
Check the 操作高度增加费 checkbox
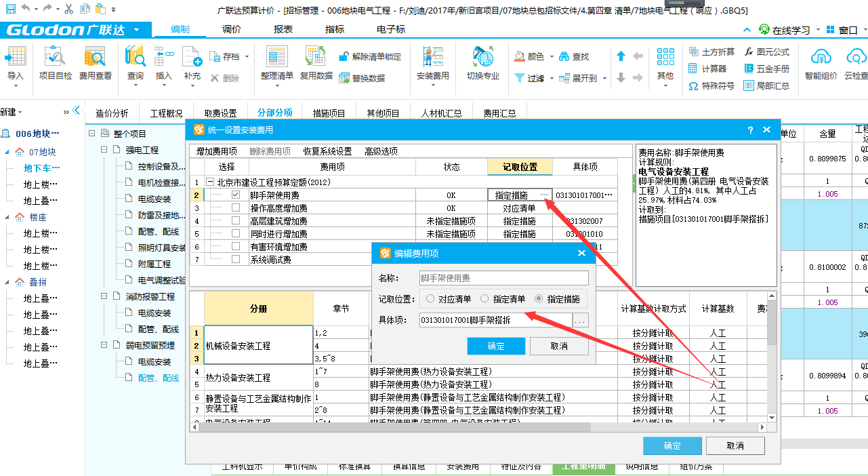tap(236, 208)
